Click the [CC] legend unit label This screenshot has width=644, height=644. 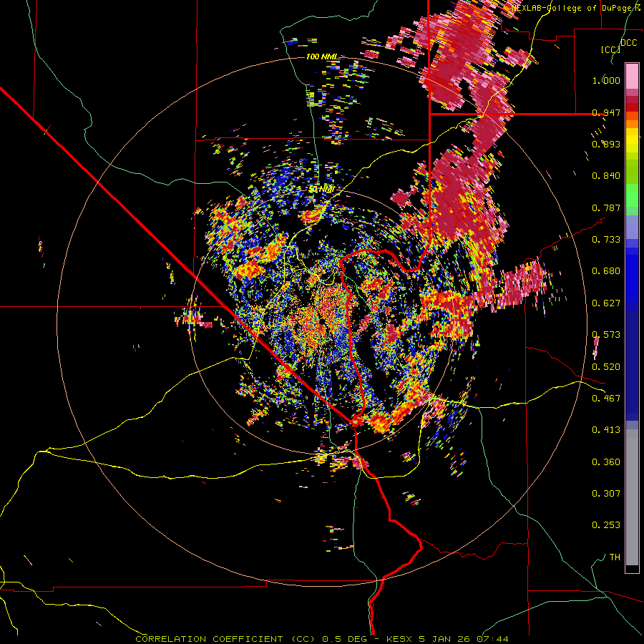(x=610, y=49)
